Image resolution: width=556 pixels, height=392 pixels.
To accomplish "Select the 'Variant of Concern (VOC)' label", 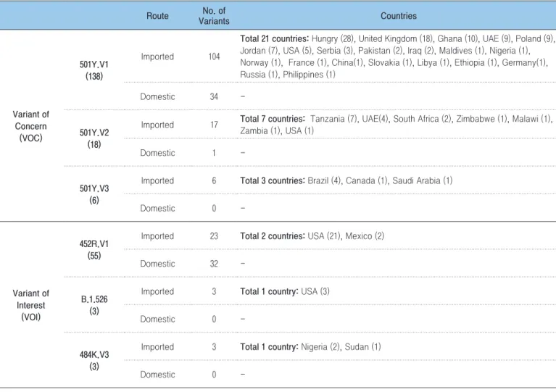I will [x=31, y=126].
